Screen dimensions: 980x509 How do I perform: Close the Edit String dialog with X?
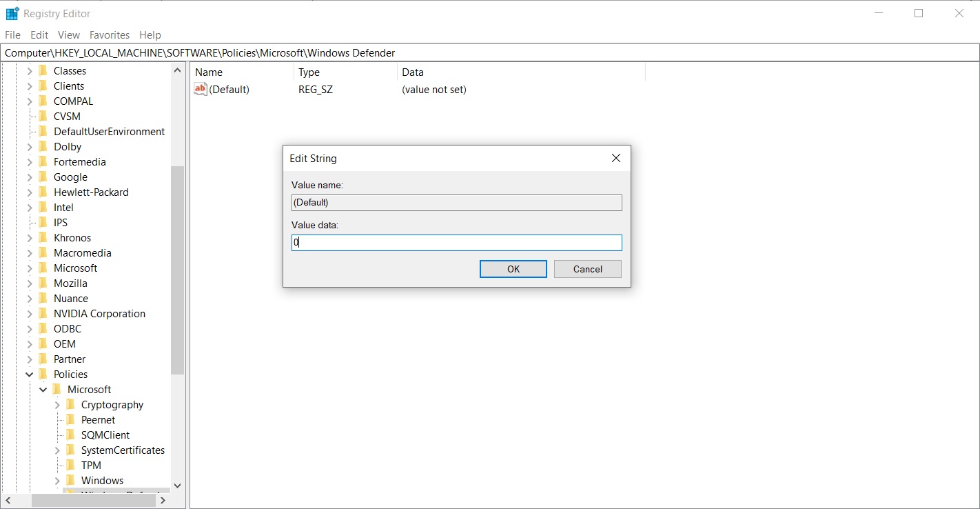pyautogui.click(x=616, y=158)
